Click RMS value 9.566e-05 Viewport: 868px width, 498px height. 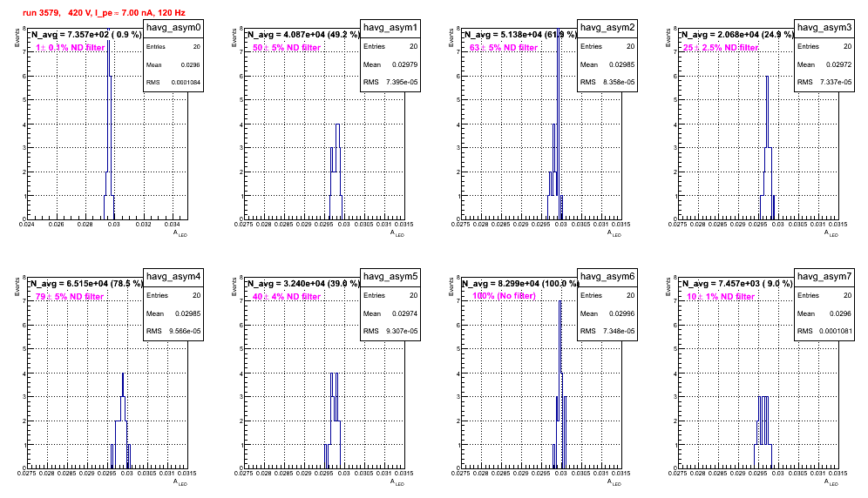click(x=185, y=332)
